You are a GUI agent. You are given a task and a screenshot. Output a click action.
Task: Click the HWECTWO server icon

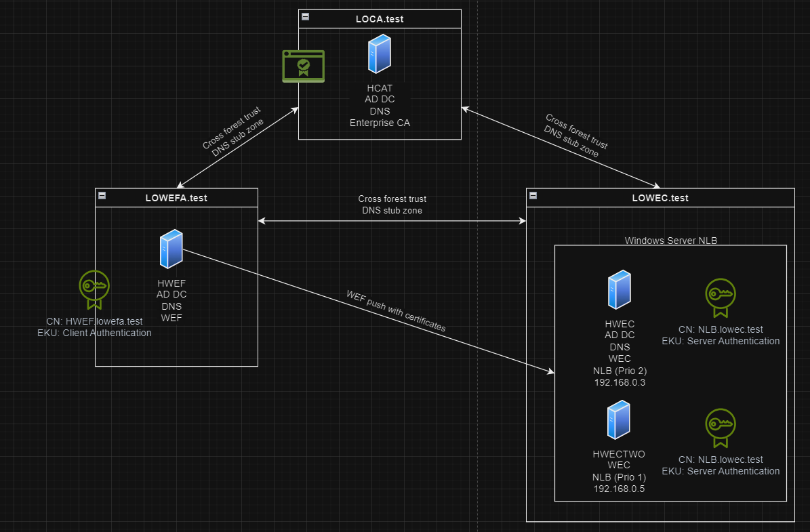pyautogui.click(x=618, y=420)
